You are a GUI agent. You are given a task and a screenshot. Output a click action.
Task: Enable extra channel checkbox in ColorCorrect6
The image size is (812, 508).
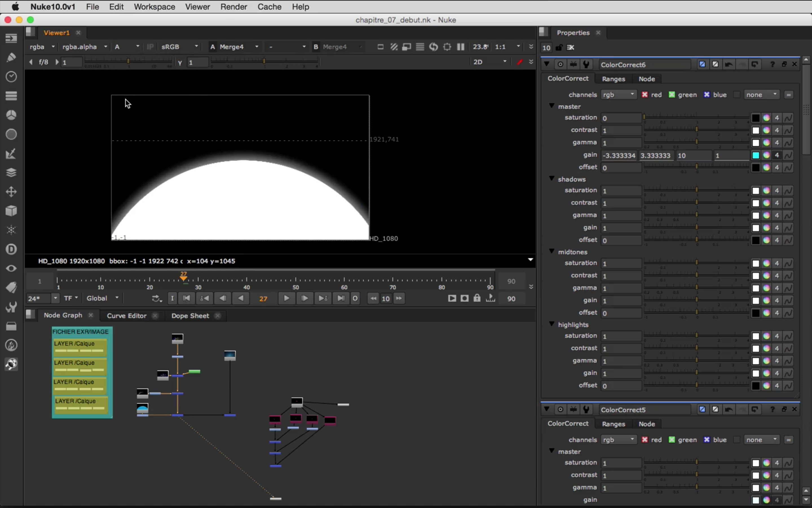tap(737, 95)
